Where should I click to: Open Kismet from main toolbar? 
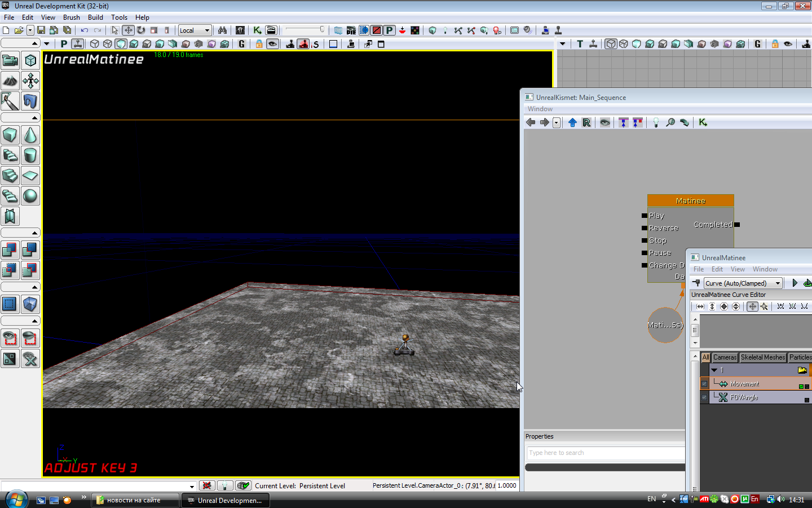[257, 30]
